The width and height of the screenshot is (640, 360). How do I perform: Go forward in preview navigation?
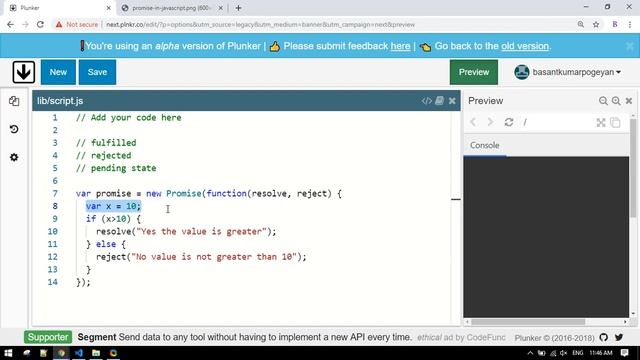(x=490, y=122)
